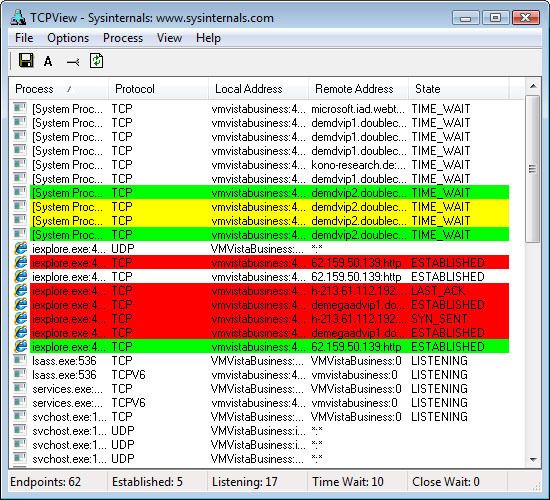Select the kono-research.de remote address cell
Image resolution: width=550 pixels, height=500 pixels.
pos(358,165)
